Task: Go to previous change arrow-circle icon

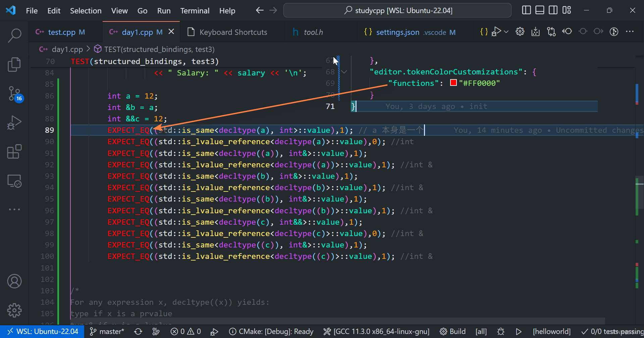Action: click(567, 32)
